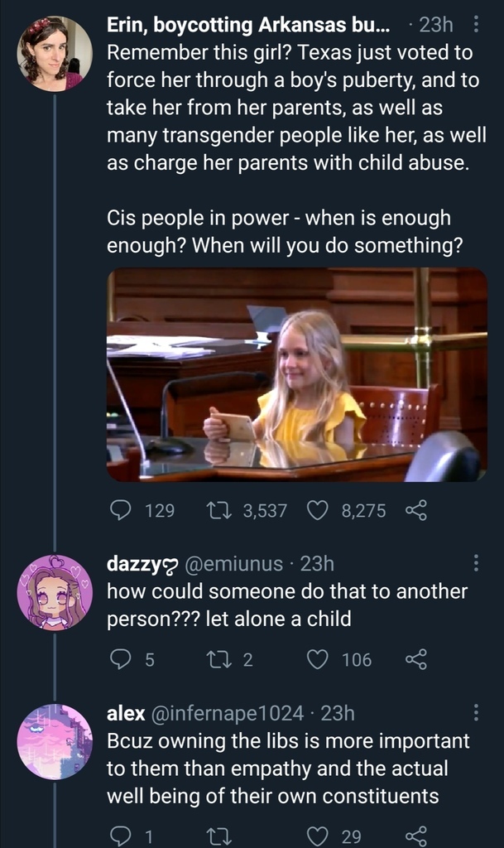Reply to Erin's main tweet

[122, 511]
